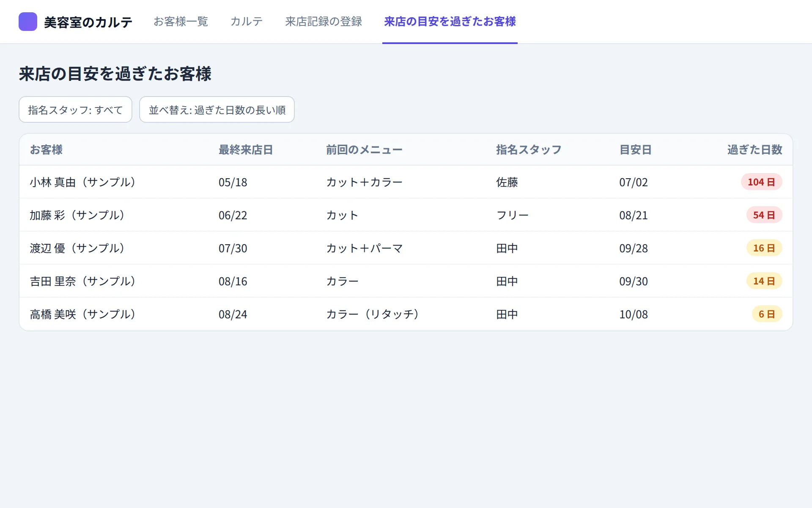Select customer 渡辺 優（サンプル）
Image resolution: width=812 pixels, height=508 pixels.
click(x=77, y=248)
